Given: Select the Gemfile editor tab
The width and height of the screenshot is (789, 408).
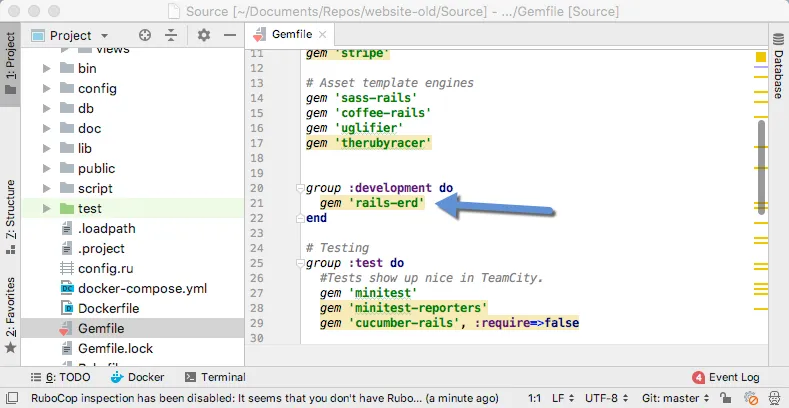Looking at the screenshot, I should 289,35.
